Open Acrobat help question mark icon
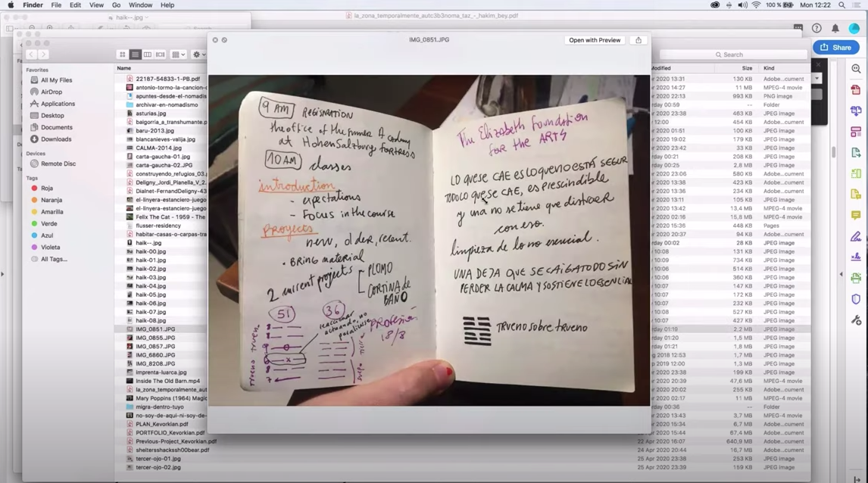The height and width of the screenshot is (483, 868). coord(816,28)
